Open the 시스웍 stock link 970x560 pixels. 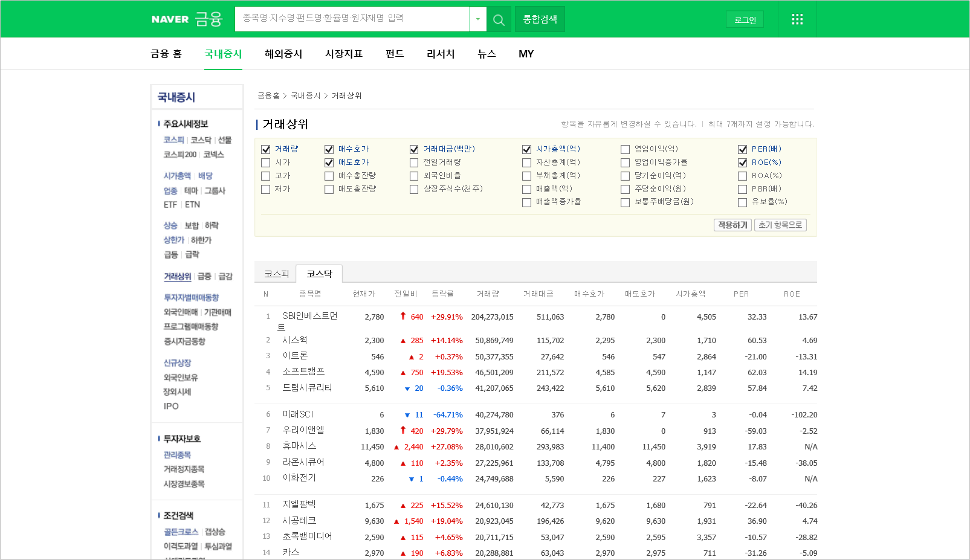coord(295,340)
